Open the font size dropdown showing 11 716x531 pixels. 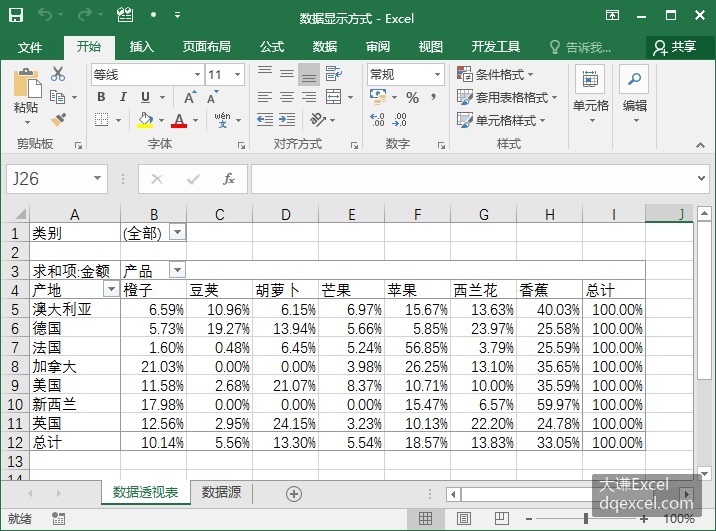(237, 74)
